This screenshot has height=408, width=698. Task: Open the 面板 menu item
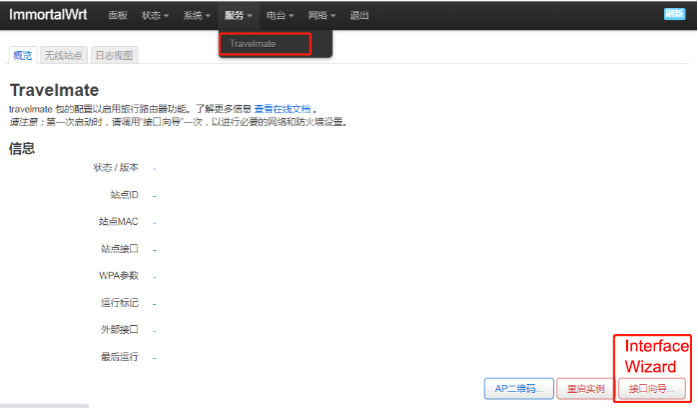[x=118, y=16]
